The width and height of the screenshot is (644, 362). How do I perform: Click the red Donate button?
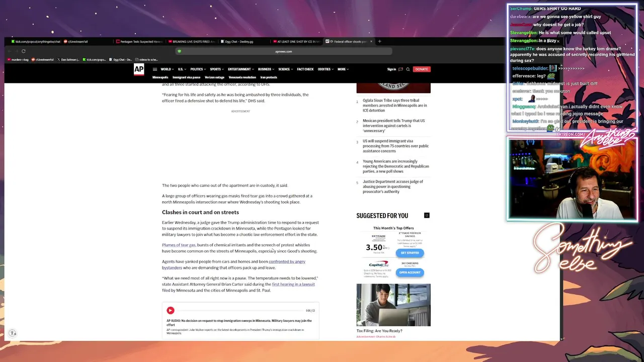(x=422, y=69)
